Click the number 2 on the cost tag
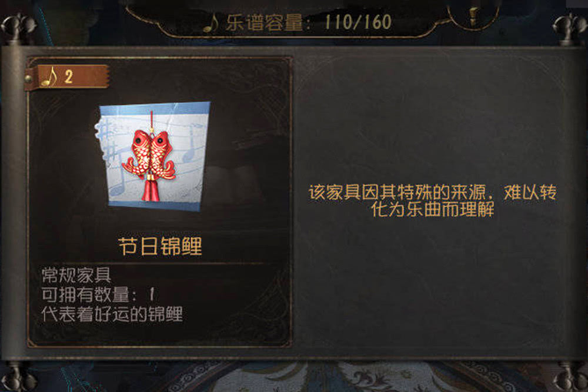This screenshot has height=392, width=588. [68, 77]
